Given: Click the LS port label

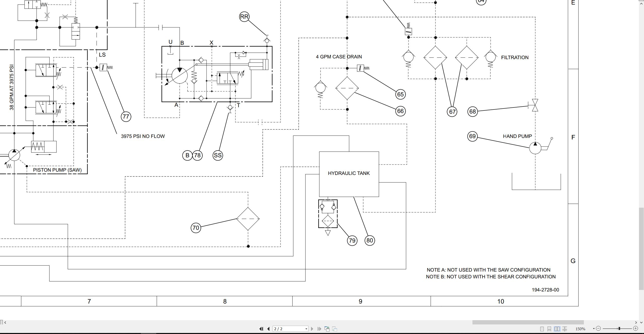Looking at the screenshot, I should (102, 55).
